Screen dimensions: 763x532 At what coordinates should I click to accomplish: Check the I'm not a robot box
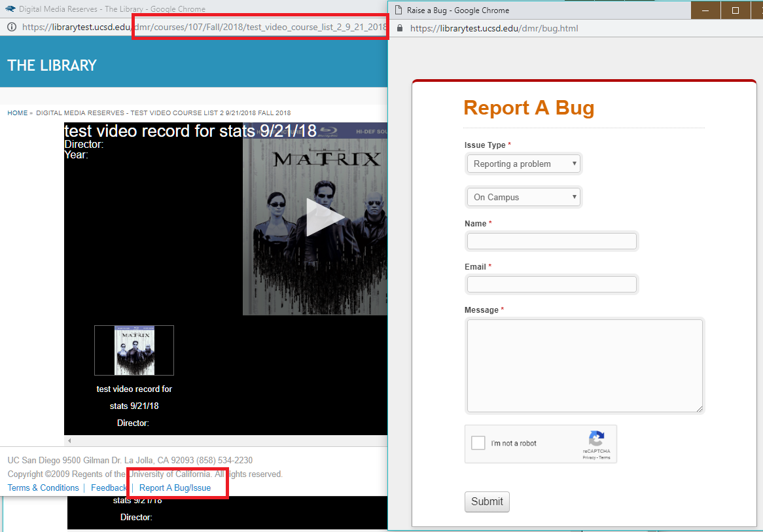coord(478,443)
